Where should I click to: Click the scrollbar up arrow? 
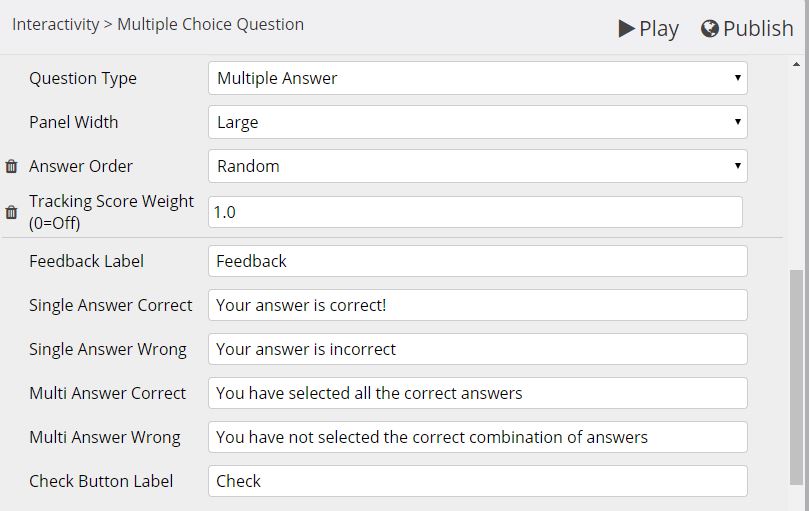pos(796,64)
